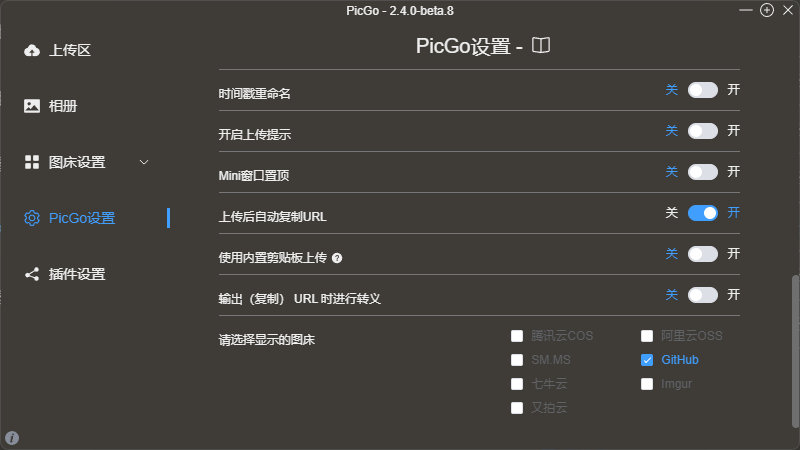This screenshot has height=450, width=800.
Task: Click the question mark help icon beside 使用内置剪贴板上传
Action: tap(337, 258)
